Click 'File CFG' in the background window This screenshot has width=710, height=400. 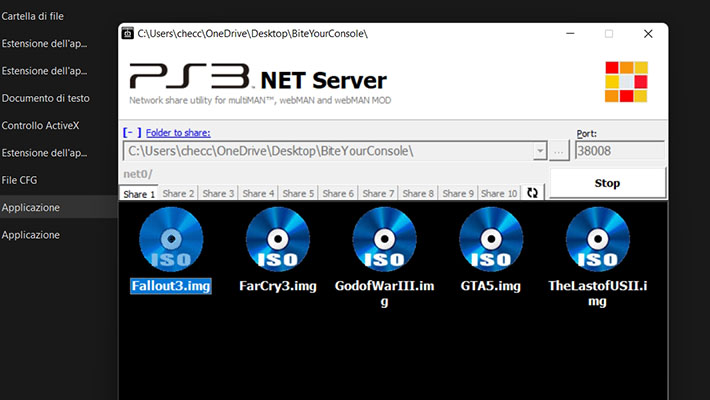(19, 180)
